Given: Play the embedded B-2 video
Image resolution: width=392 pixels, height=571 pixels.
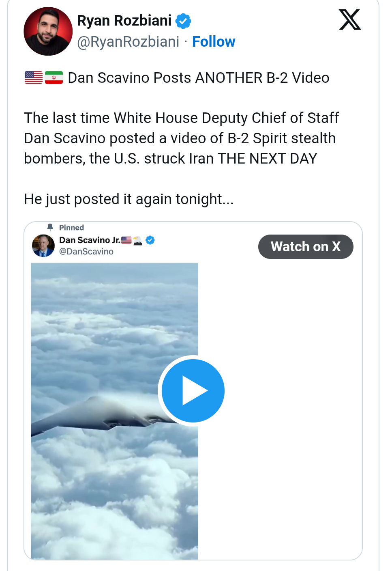Looking at the screenshot, I should pos(193,391).
